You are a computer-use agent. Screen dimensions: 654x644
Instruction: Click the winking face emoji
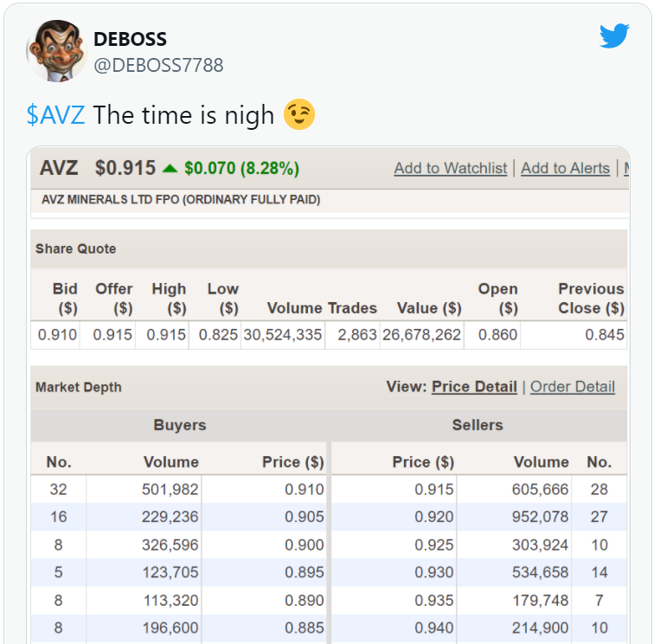point(299,114)
